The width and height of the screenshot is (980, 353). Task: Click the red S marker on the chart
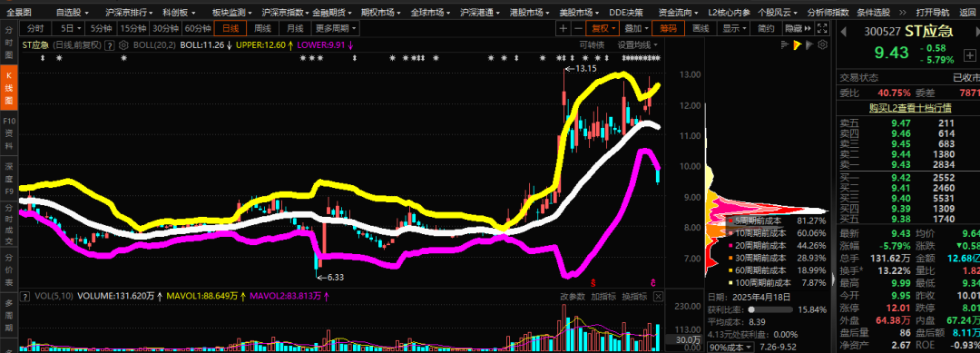[593, 282]
